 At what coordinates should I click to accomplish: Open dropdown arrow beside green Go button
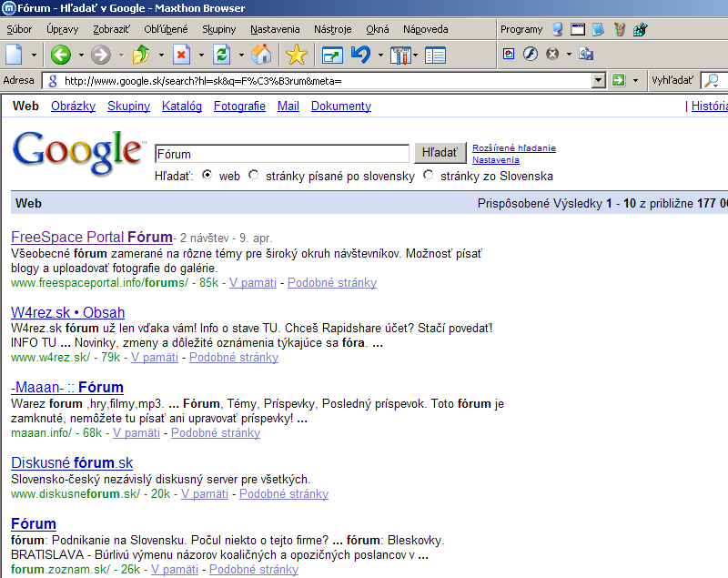point(635,81)
